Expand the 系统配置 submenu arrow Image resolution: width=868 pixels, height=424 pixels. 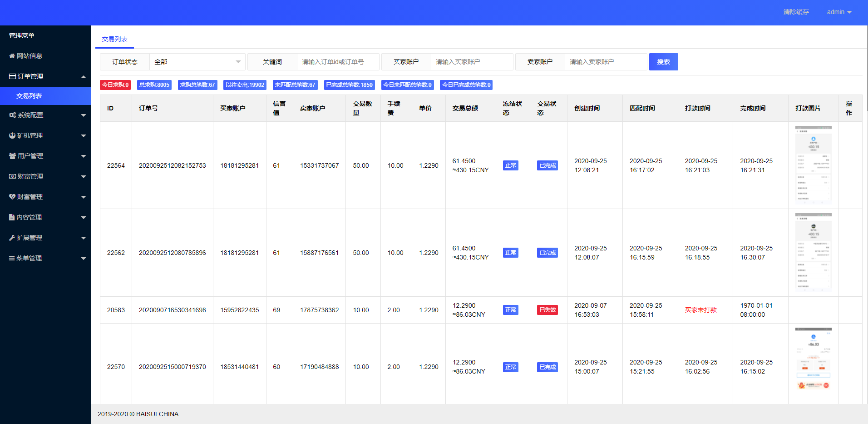pyautogui.click(x=84, y=115)
